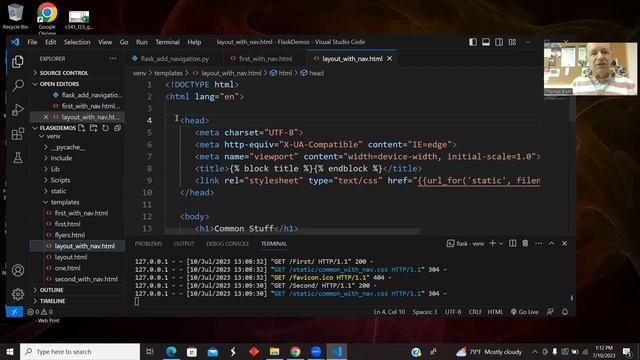Maximize the panel size with the up chevron
Image resolution: width=640 pixels, height=360 pixels.
pos(551,243)
